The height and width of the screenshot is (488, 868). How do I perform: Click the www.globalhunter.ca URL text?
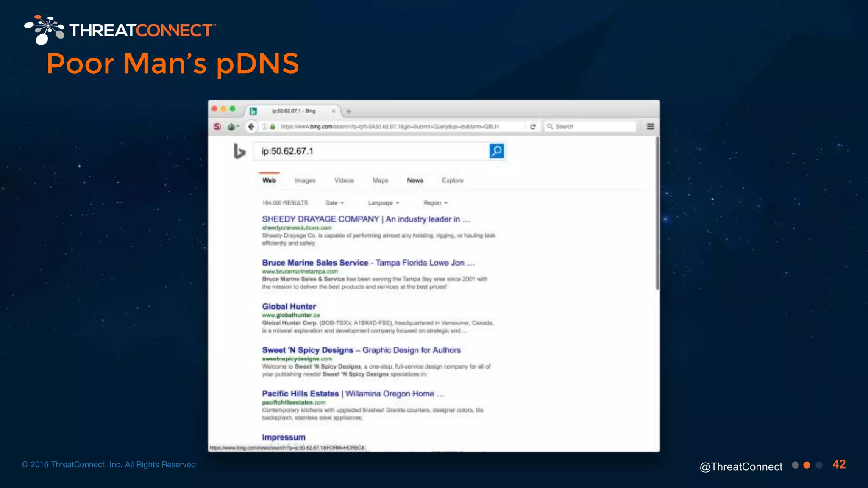(291, 315)
